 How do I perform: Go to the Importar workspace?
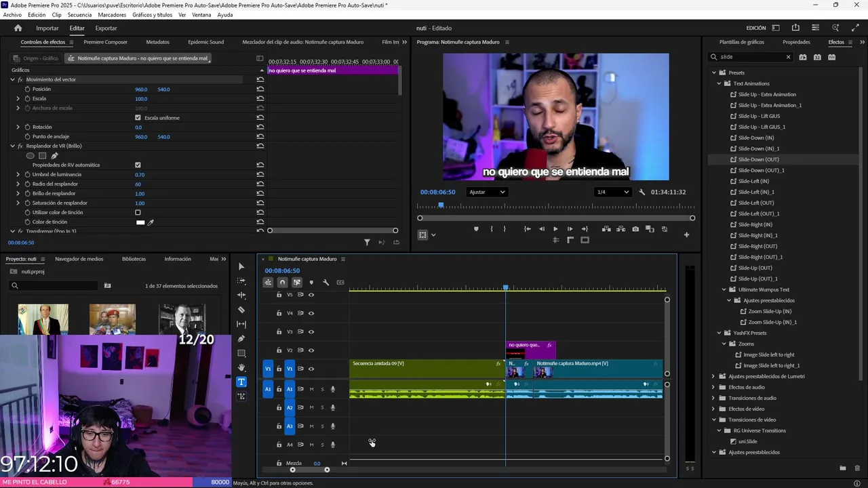47,28
